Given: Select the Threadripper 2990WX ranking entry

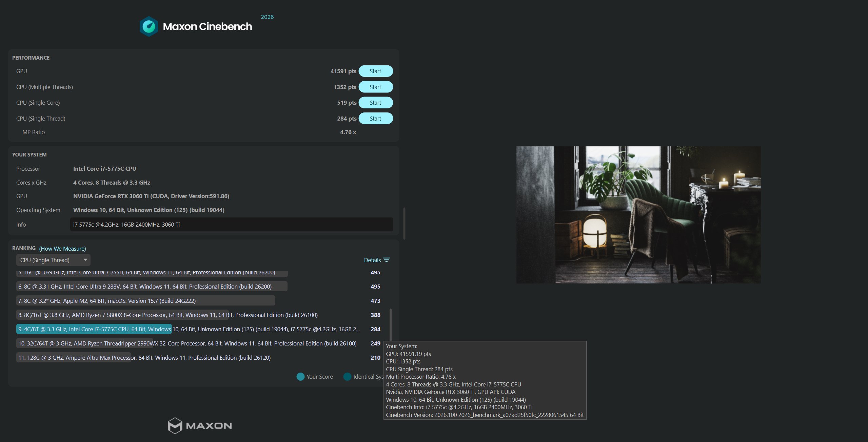Looking at the screenshot, I should [187, 343].
